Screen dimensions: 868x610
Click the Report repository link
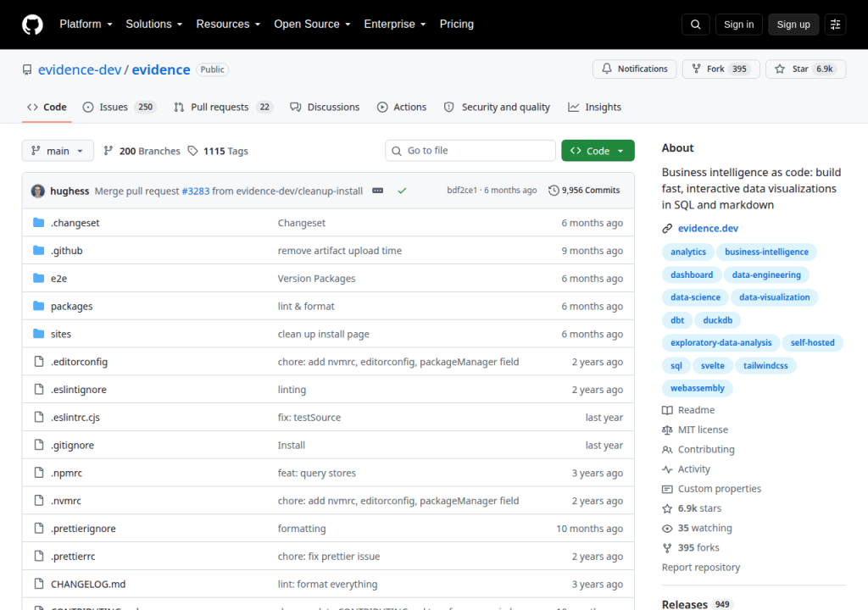pyautogui.click(x=701, y=568)
